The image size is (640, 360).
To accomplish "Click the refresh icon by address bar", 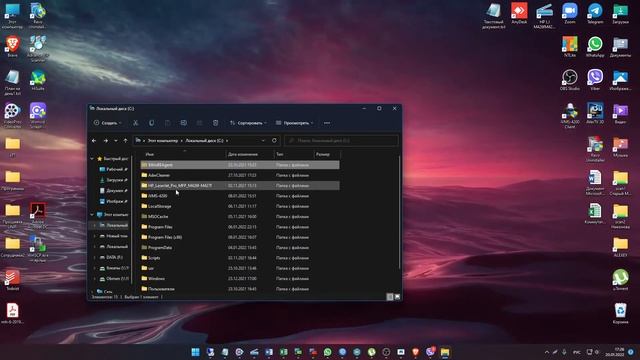I will 274,140.
